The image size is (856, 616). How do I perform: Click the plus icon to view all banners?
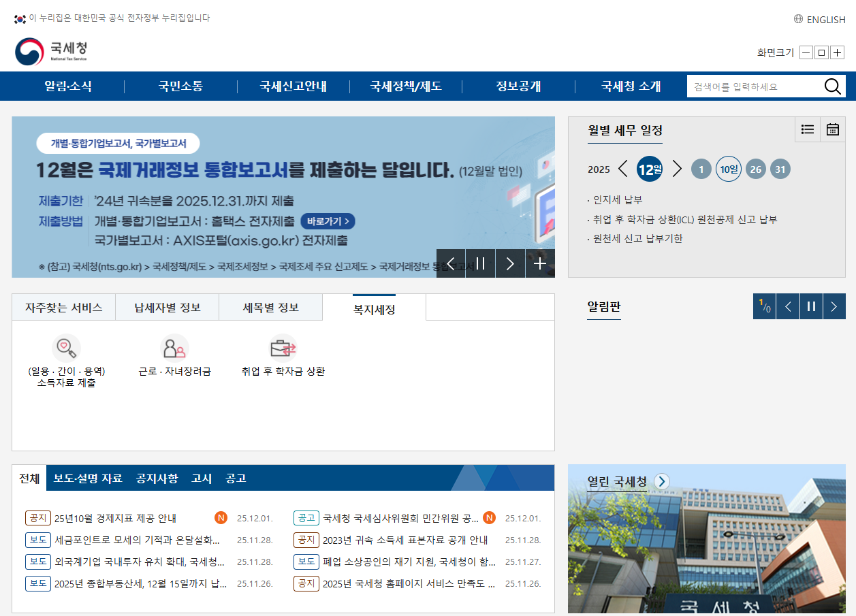[x=540, y=263]
